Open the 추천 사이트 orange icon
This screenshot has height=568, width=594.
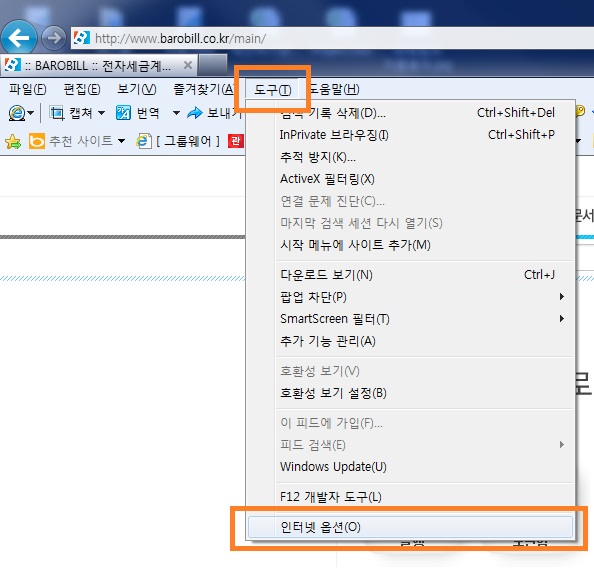(x=37, y=141)
